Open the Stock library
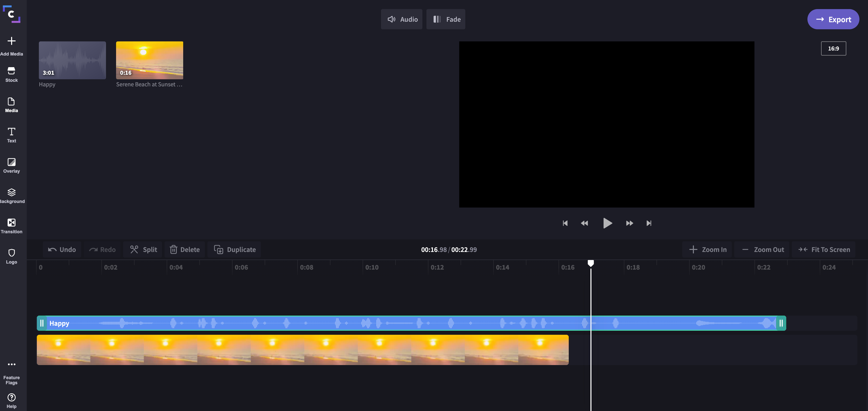Viewport: 868px width, 411px height. pyautogui.click(x=11, y=74)
